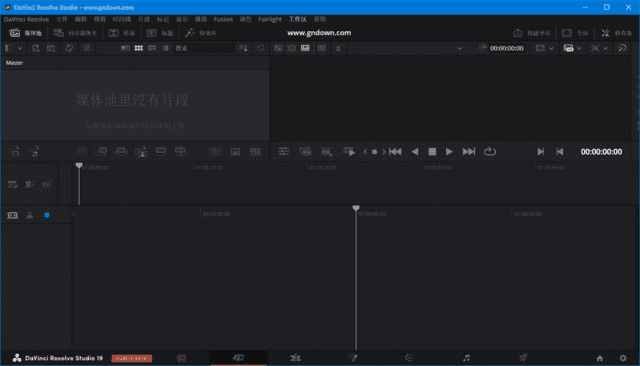Select Source Clip viewer mode icon
640x366 pixels.
coord(278,48)
